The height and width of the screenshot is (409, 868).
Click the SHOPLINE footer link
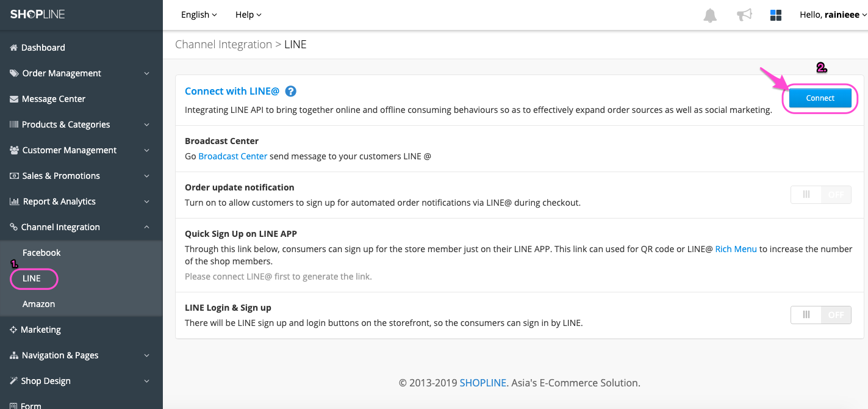click(483, 383)
